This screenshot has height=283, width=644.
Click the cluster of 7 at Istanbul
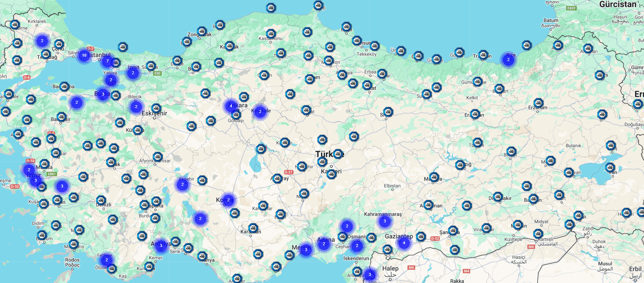click(108, 61)
